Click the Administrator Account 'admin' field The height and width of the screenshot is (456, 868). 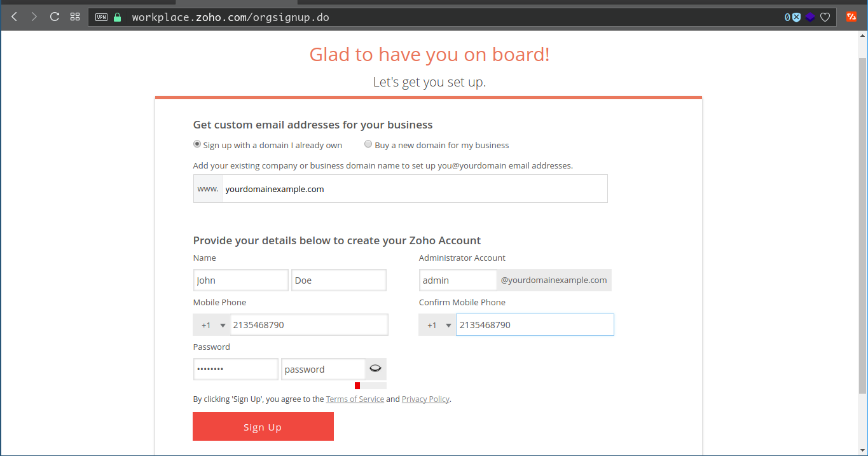pyautogui.click(x=458, y=280)
